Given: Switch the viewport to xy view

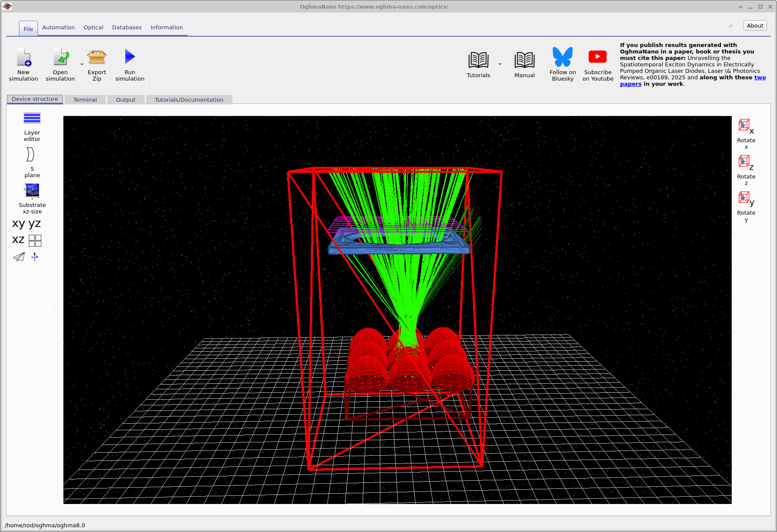Looking at the screenshot, I should [18, 223].
